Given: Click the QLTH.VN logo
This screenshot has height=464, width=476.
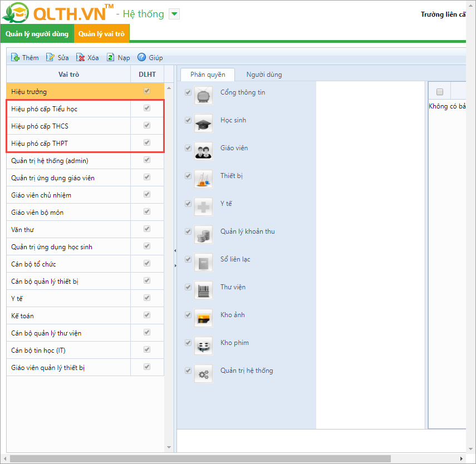Looking at the screenshot, I should pyautogui.click(x=58, y=13).
